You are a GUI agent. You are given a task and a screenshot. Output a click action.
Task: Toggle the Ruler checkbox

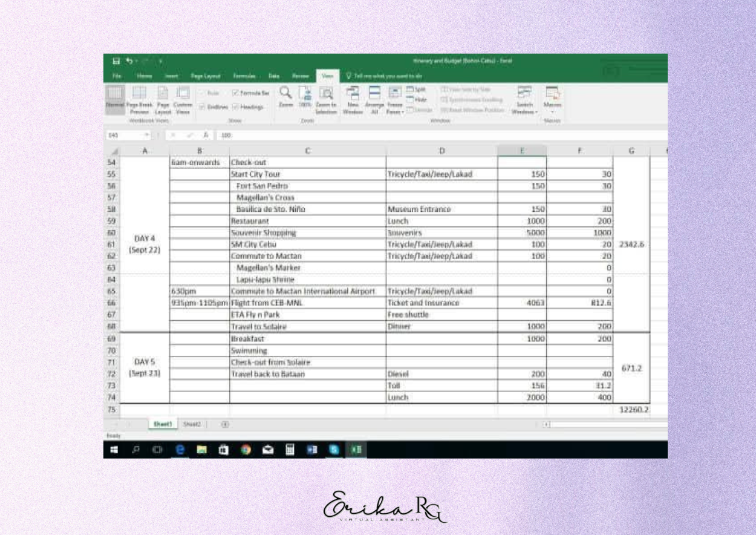(x=202, y=93)
